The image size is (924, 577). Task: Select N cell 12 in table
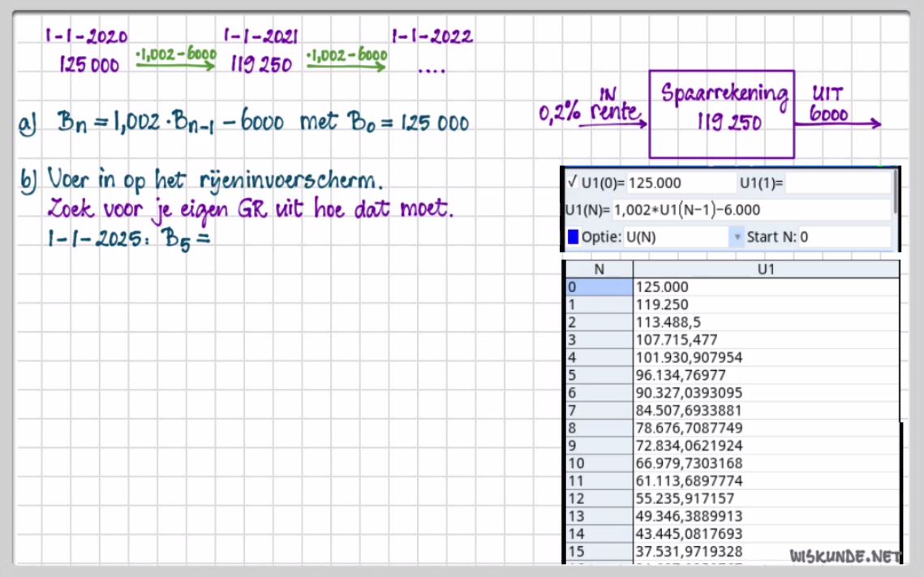[x=600, y=499]
